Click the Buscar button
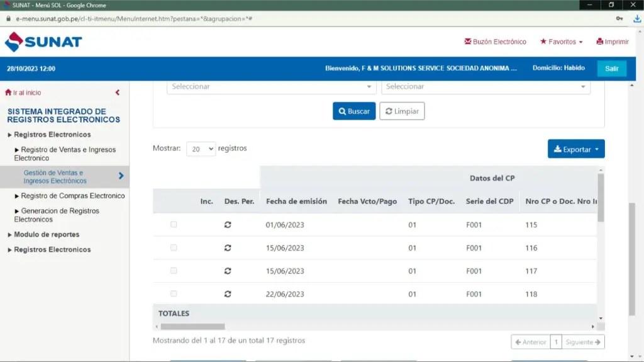The image size is (644, 362). click(x=353, y=111)
